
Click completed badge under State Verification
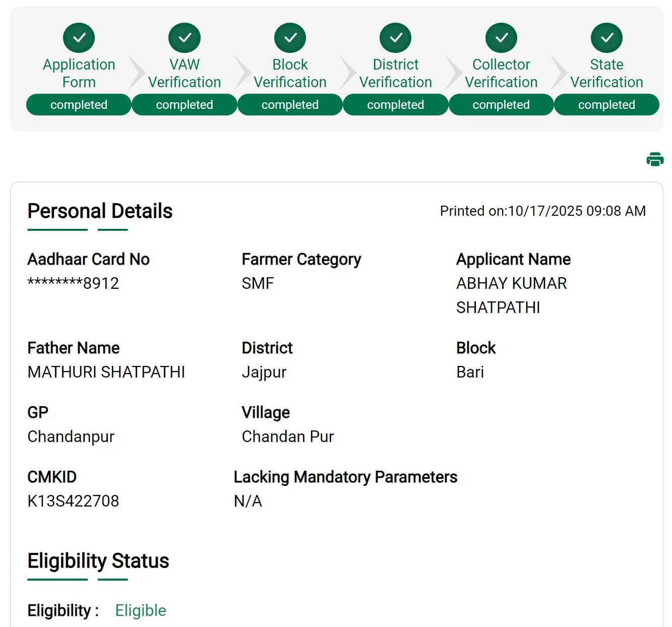pos(607,105)
